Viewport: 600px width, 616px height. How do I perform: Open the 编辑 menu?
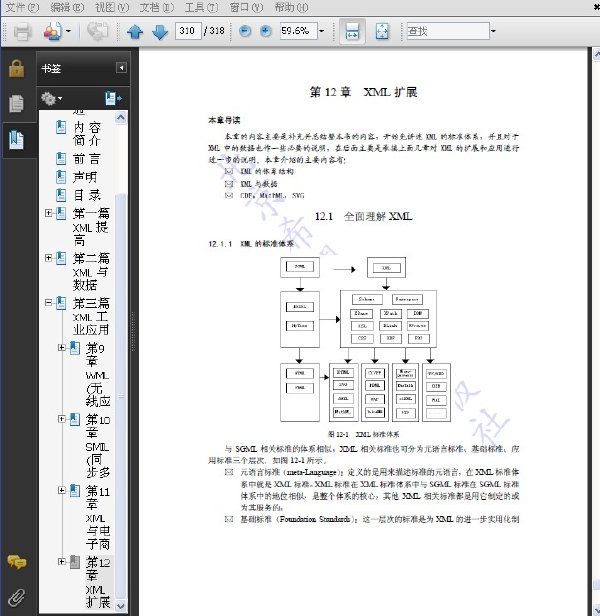tap(67, 7)
